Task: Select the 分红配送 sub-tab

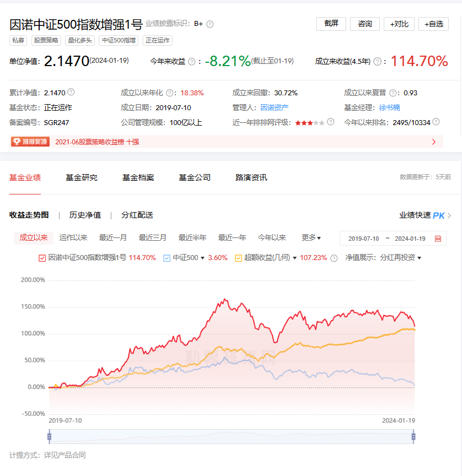Action: pos(137,215)
